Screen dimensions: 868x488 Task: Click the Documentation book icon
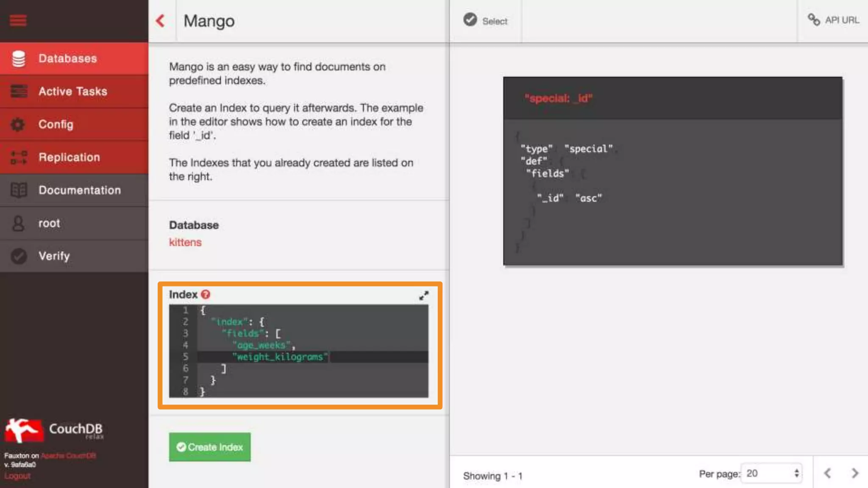pyautogui.click(x=19, y=190)
